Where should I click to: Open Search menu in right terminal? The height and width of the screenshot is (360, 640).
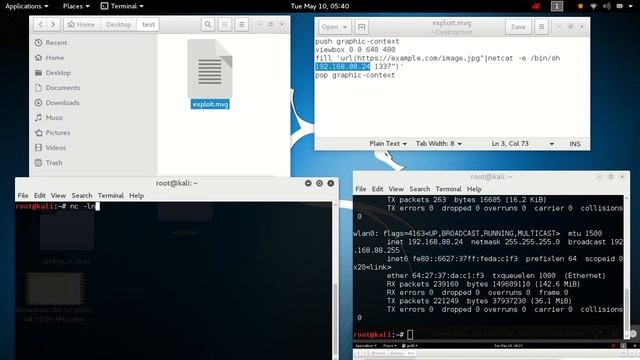420,189
